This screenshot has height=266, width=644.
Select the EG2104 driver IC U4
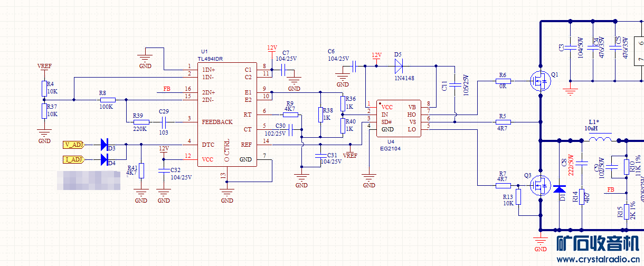pos(399,118)
